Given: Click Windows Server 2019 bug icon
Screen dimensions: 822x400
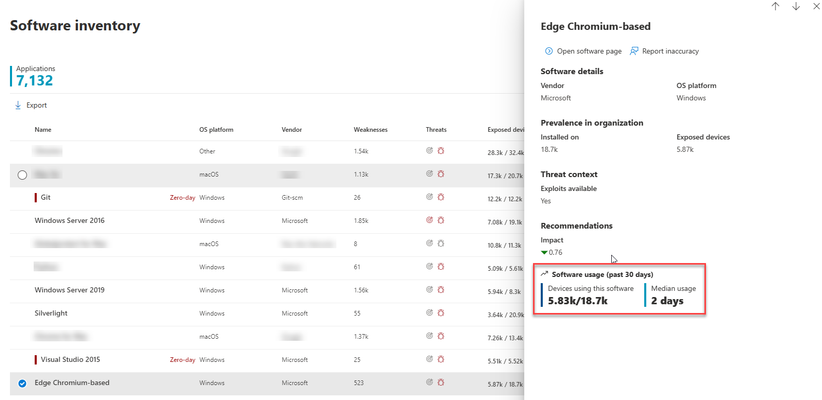Looking at the screenshot, I should [441, 289].
